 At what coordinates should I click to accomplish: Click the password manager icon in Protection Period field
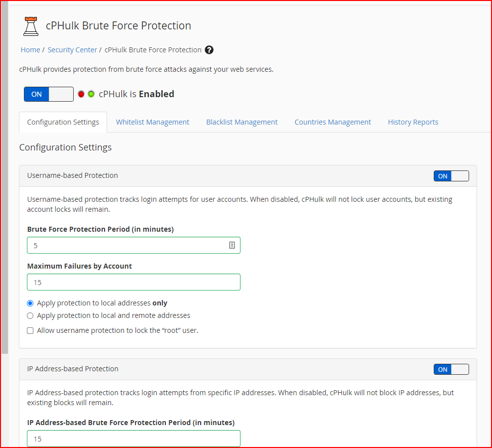click(232, 245)
